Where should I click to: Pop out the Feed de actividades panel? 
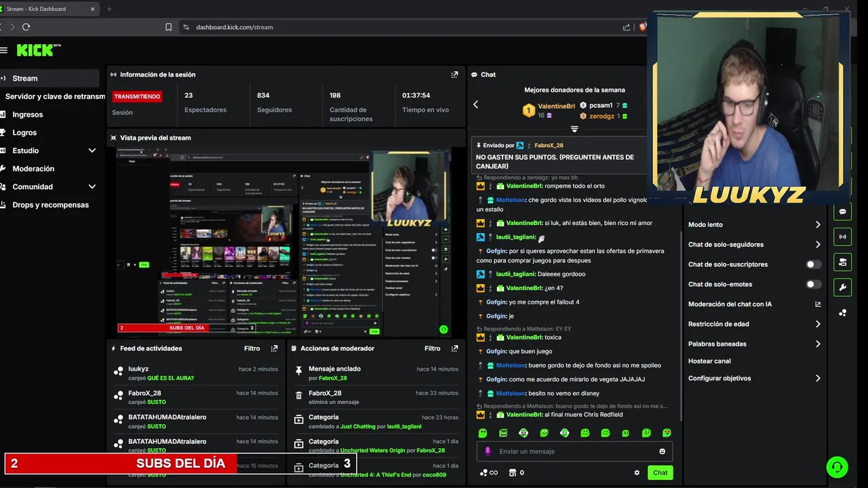coord(274,348)
